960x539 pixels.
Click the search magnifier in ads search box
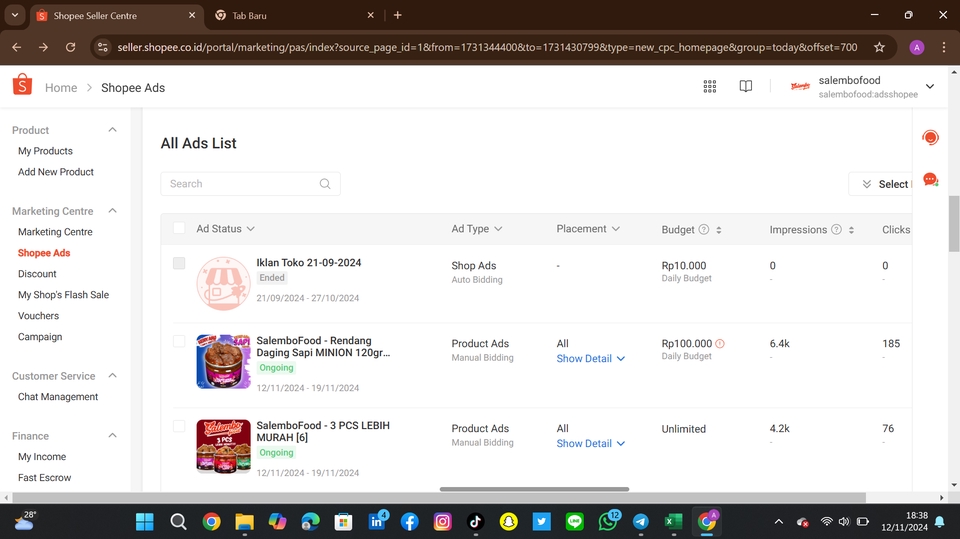click(x=325, y=184)
